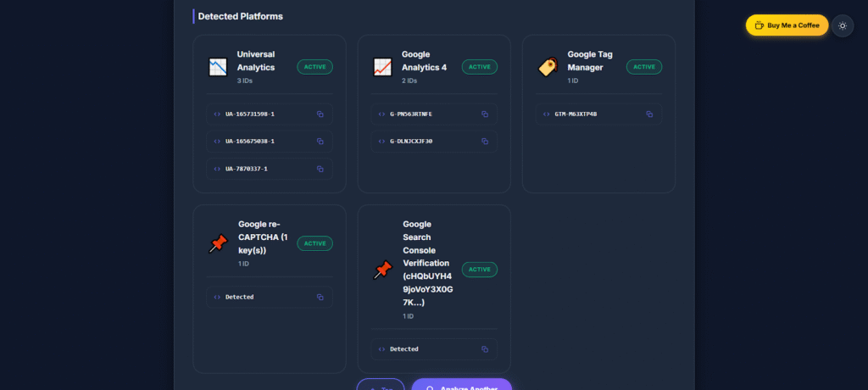Click the Top button at the bottom
The image size is (868, 390).
tap(381, 386)
